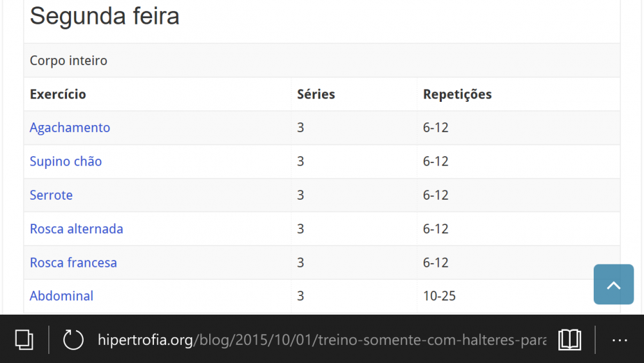The height and width of the screenshot is (363, 644).
Task: Open the Rosca alternada link
Action: (77, 229)
